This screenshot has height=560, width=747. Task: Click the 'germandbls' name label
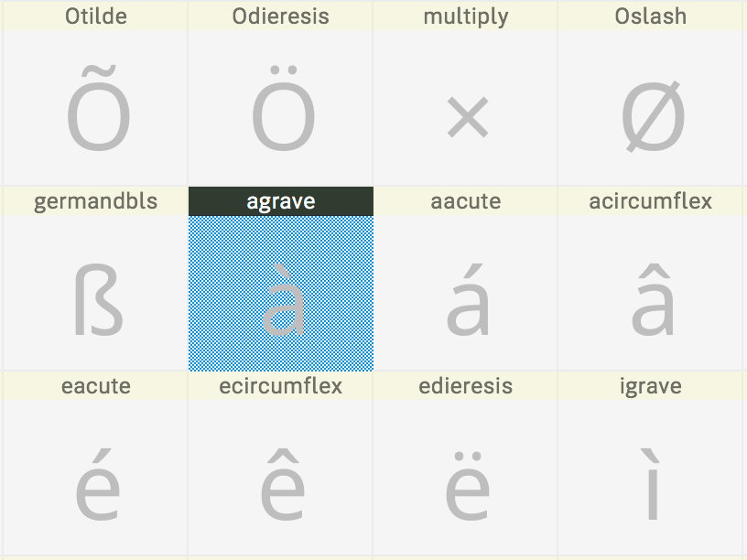click(95, 201)
